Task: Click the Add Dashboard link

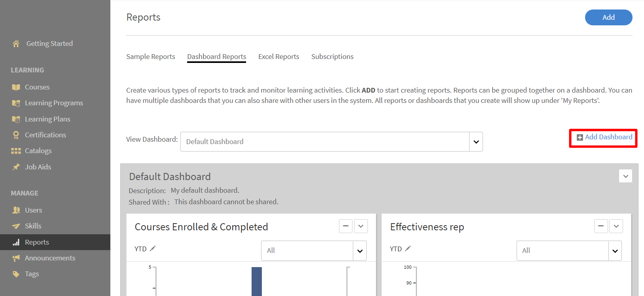Action: [604, 137]
